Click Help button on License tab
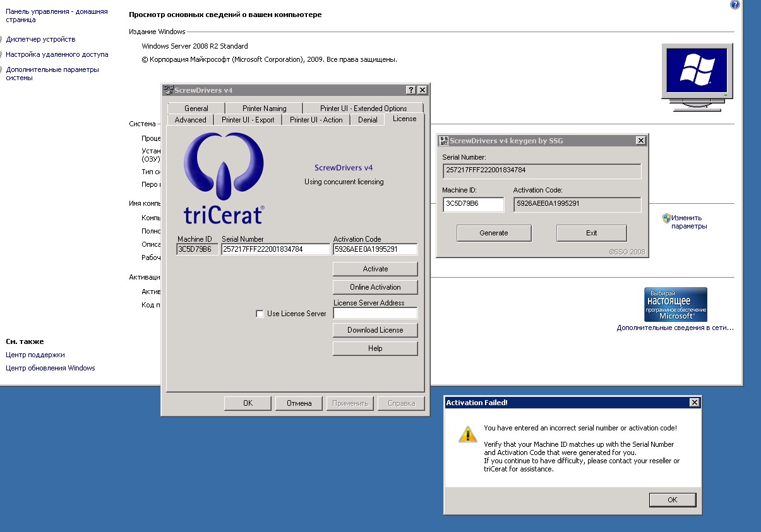Screen dimensions: 761x532 375,348
